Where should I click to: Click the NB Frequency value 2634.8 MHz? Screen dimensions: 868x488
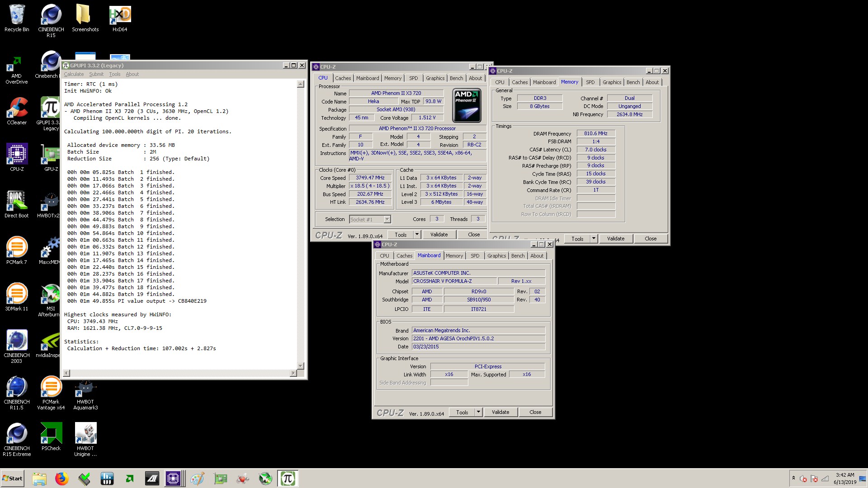629,114
